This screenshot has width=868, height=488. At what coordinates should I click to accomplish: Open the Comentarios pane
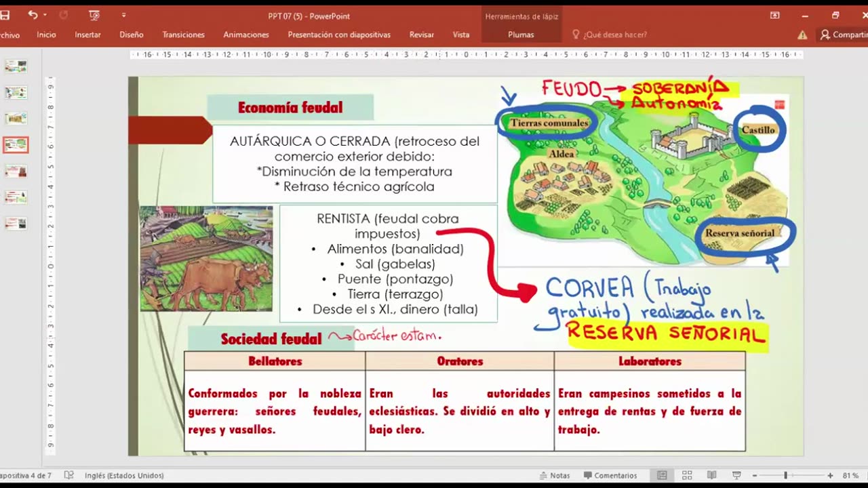tap(610, 476)
